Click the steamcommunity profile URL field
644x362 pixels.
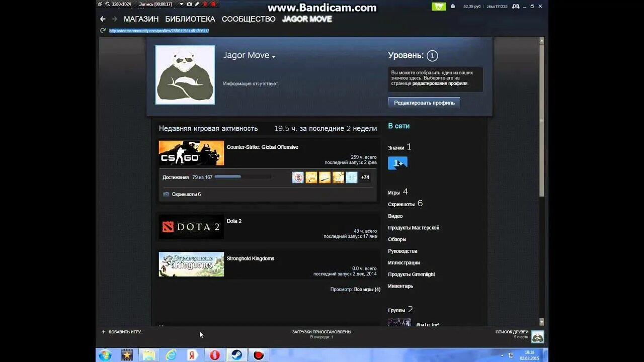pyautogui.click(x=159, y=31)
